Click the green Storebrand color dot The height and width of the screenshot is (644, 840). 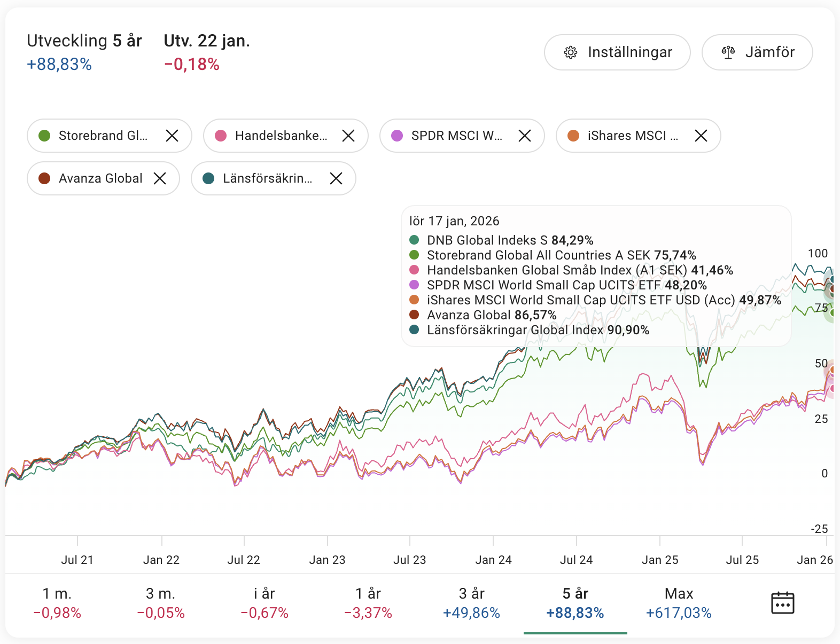(x=44, y=136)
